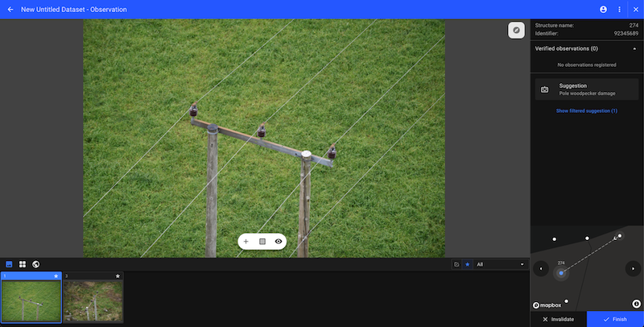Toggle the blue star favorites filter
This screenshot has width=644, height=327.
click(467, 264)
